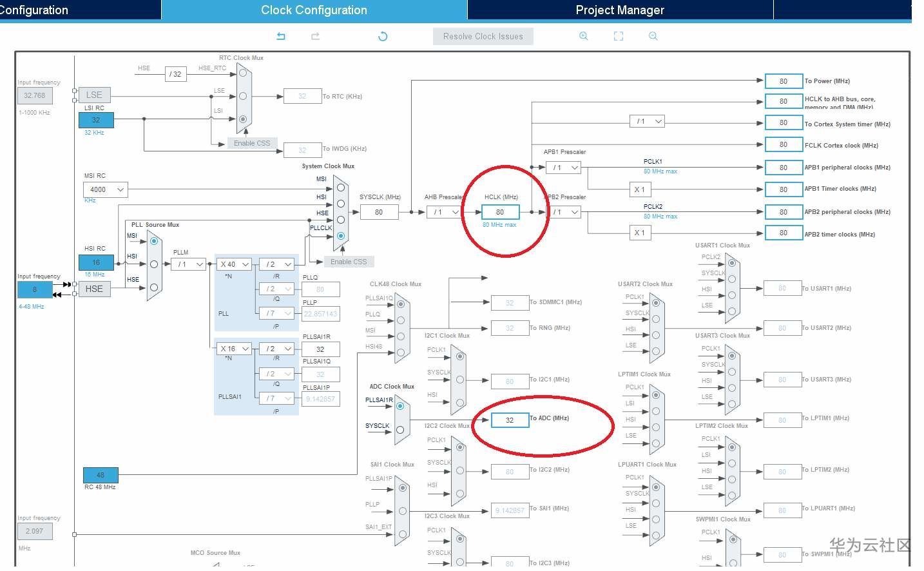This screenshot has height=571, width=924.
Task: Click the fit-to-screen icon
Action: tap(619, 36)
